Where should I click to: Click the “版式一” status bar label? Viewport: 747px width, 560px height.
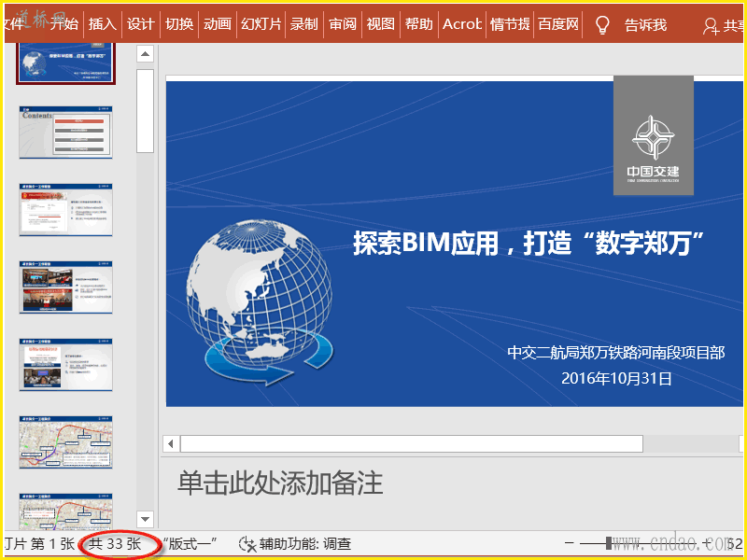pyautogui.click(x=190, y=544)
